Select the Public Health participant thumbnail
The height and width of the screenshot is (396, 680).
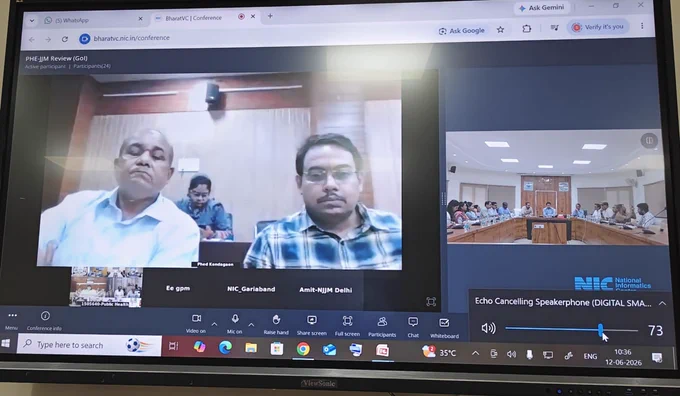point(105,287)
